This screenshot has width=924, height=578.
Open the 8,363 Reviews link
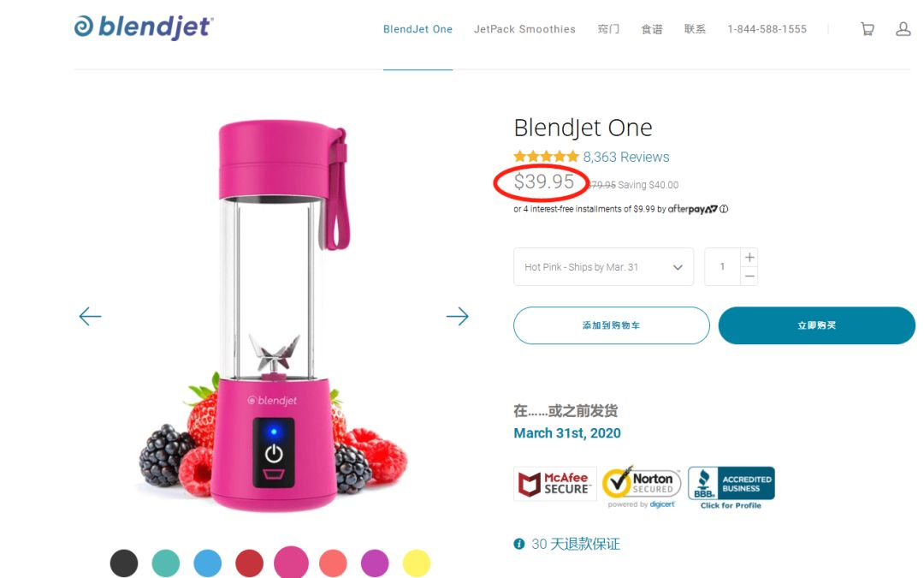point(625,157)
